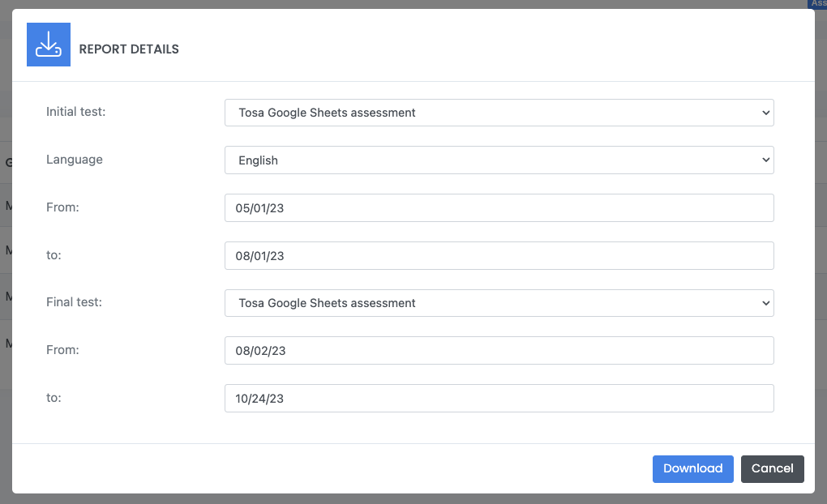
Task: Click the Initial test: label
Action: pyautogui.click(x=76, y=112)
